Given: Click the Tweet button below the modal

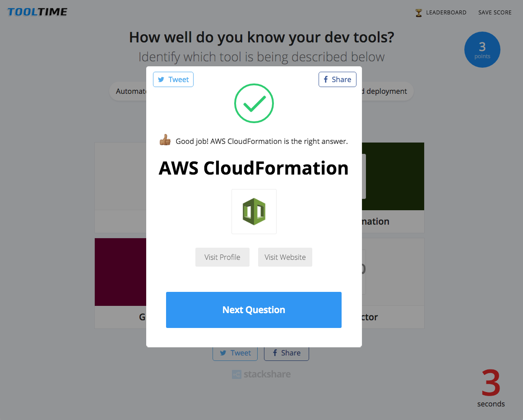Looking at the screenshot, I should point(235,353).
